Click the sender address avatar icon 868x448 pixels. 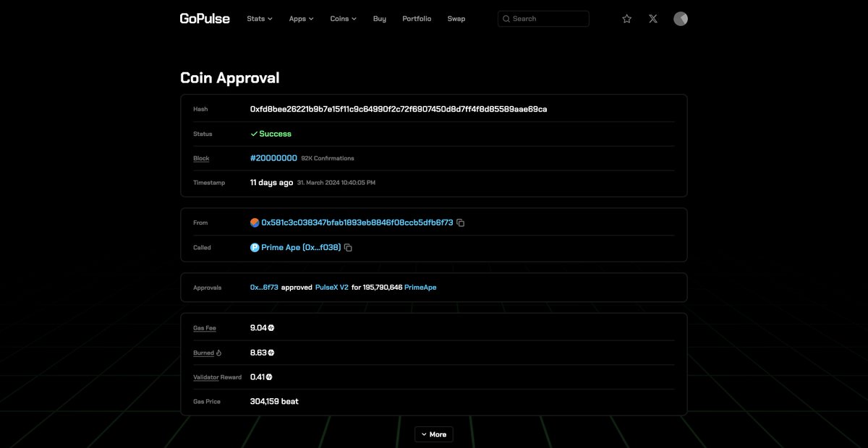coord(255,222)
